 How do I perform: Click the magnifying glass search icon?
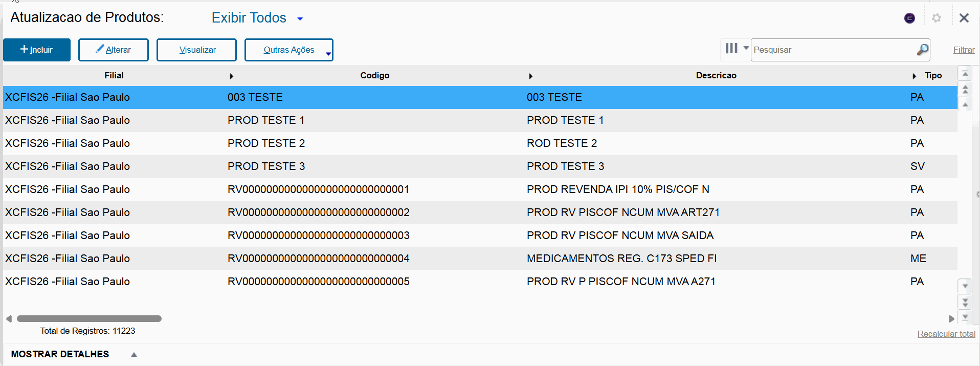922,50
